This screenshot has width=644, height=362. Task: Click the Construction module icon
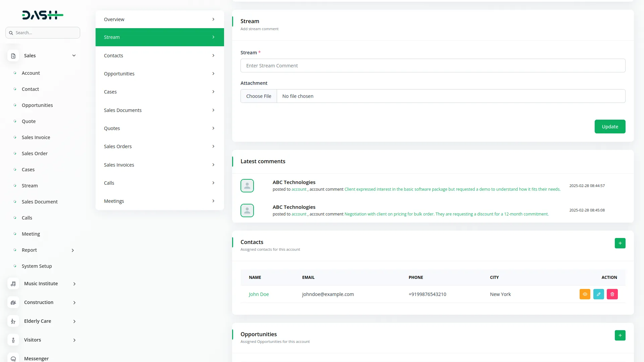point(13,302)
